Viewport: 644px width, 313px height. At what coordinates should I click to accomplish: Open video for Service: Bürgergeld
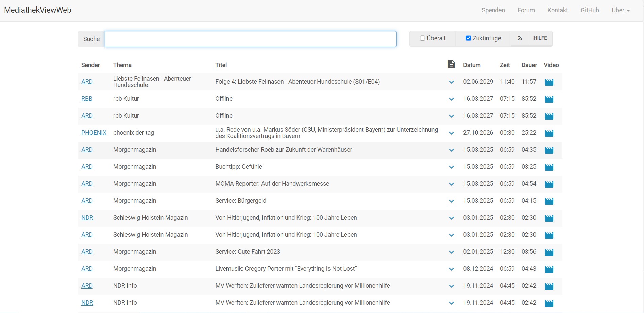point(549,201)
